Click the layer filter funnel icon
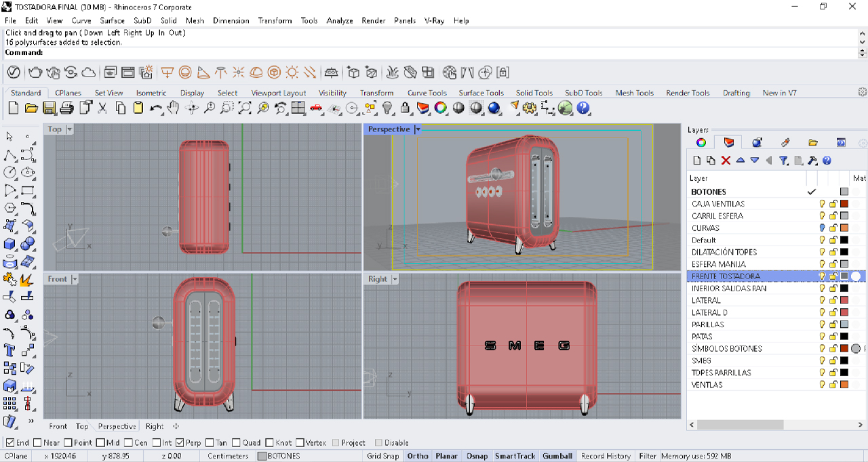 coord(783,161)
